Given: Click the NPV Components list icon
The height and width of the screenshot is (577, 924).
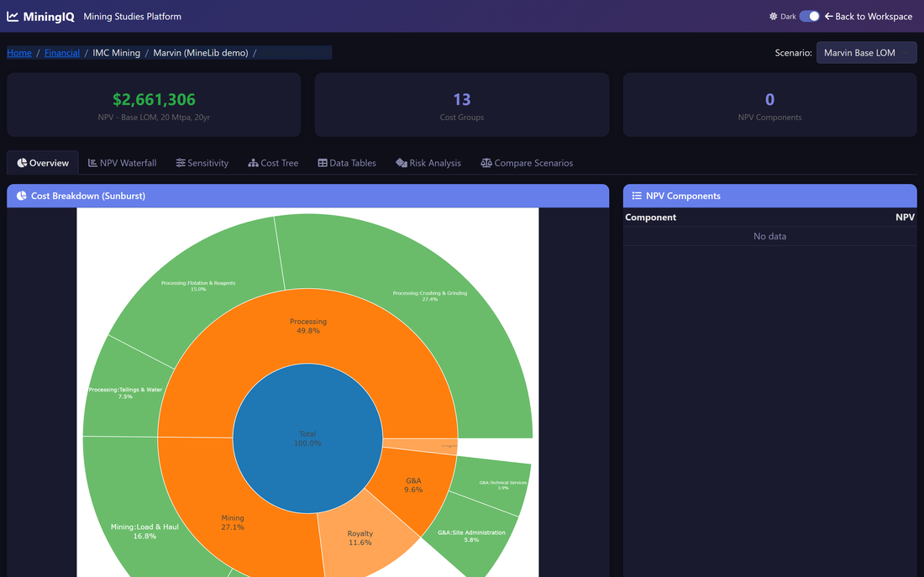Looking at the screenshot, I should (637, 196).
